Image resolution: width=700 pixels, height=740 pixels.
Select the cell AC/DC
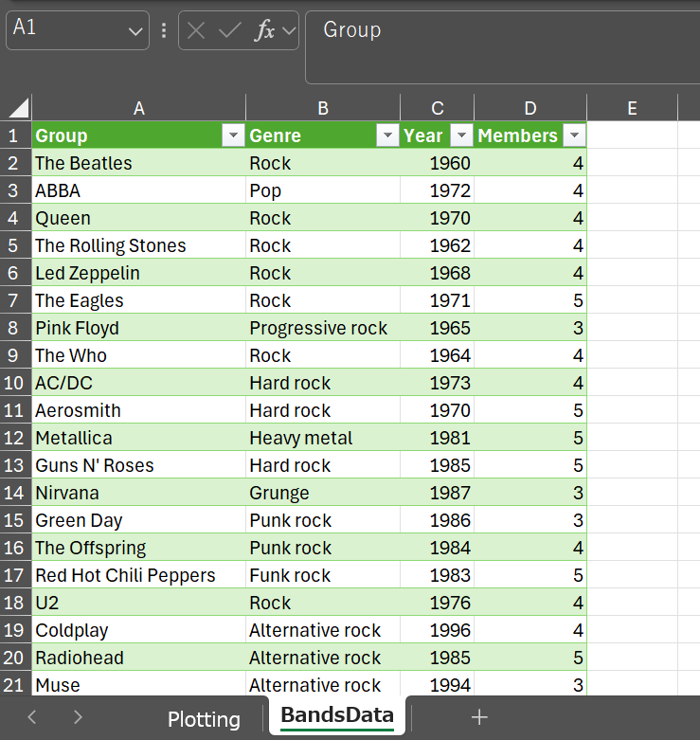tap(138, 383)
